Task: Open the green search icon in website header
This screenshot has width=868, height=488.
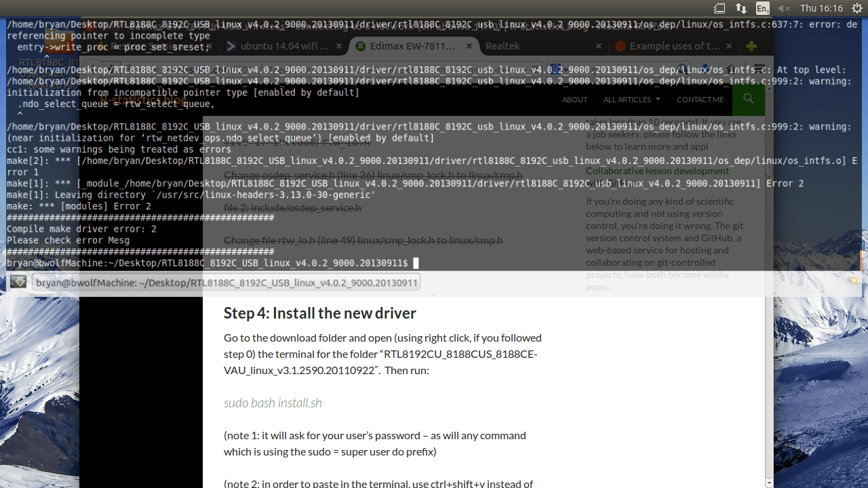Action: tap(749, 99)
